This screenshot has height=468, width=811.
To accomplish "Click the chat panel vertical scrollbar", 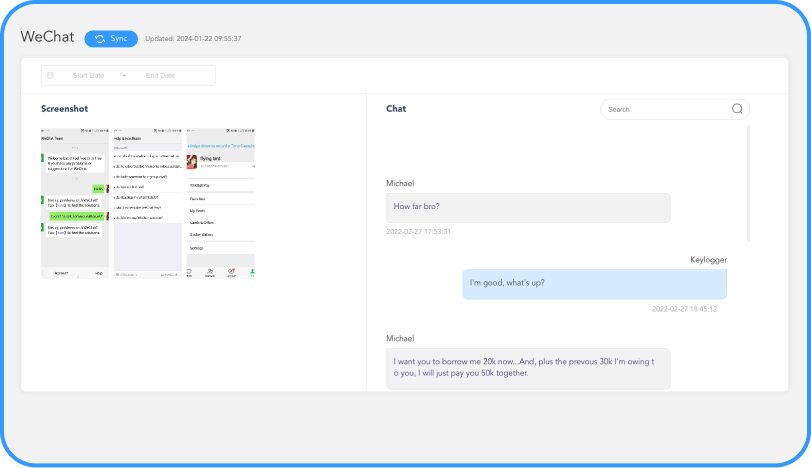I will (749, 180).
